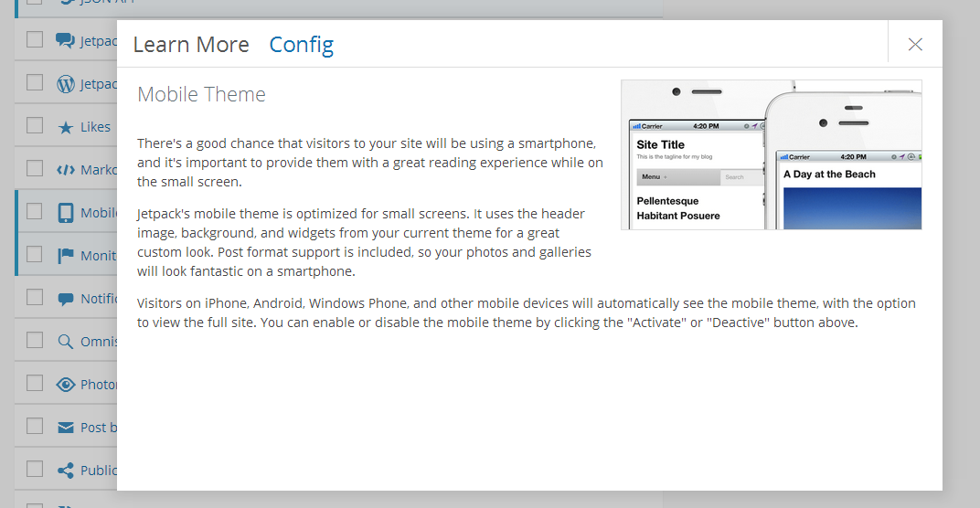
Task: Select the Monitor module checkbox
Action: [x=35, y=254]
